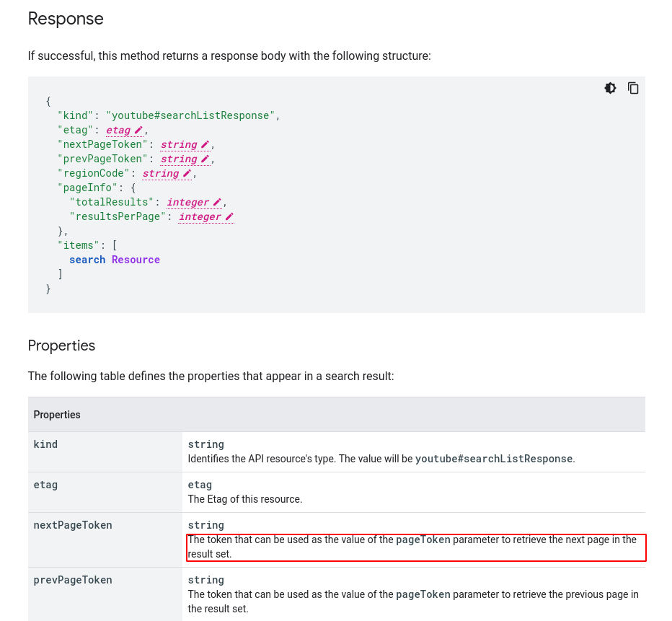Click pencil icon after resultsPerPage integer
The width and height of the screenshot is (672, 621).
[229, 217]
